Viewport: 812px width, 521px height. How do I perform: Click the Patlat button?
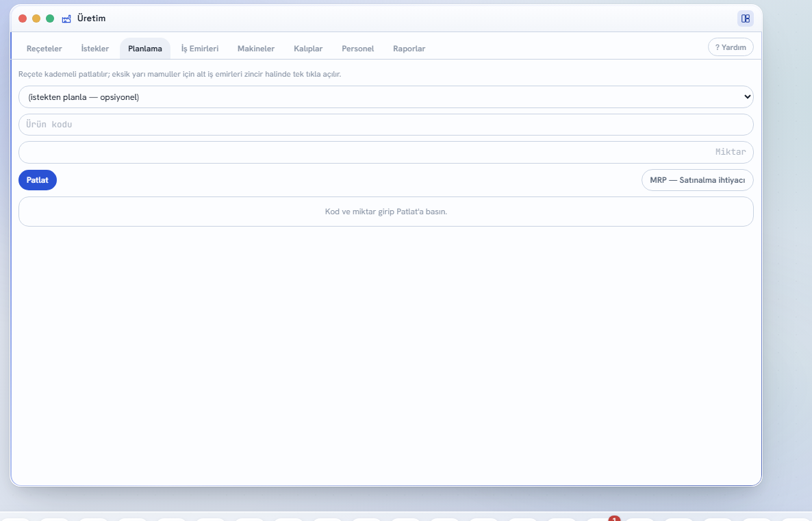[x=37, y=180]
